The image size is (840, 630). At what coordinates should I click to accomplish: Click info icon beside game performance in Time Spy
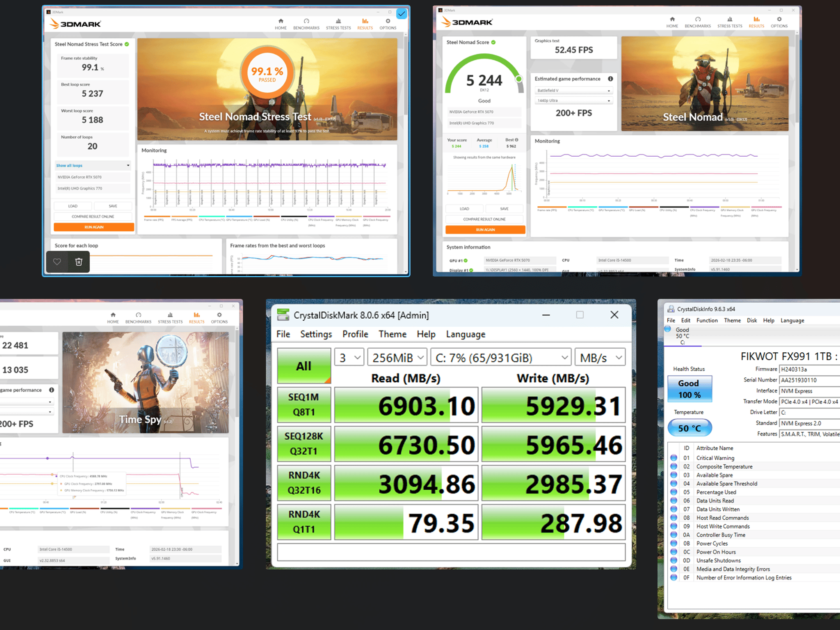pos(52,390)
